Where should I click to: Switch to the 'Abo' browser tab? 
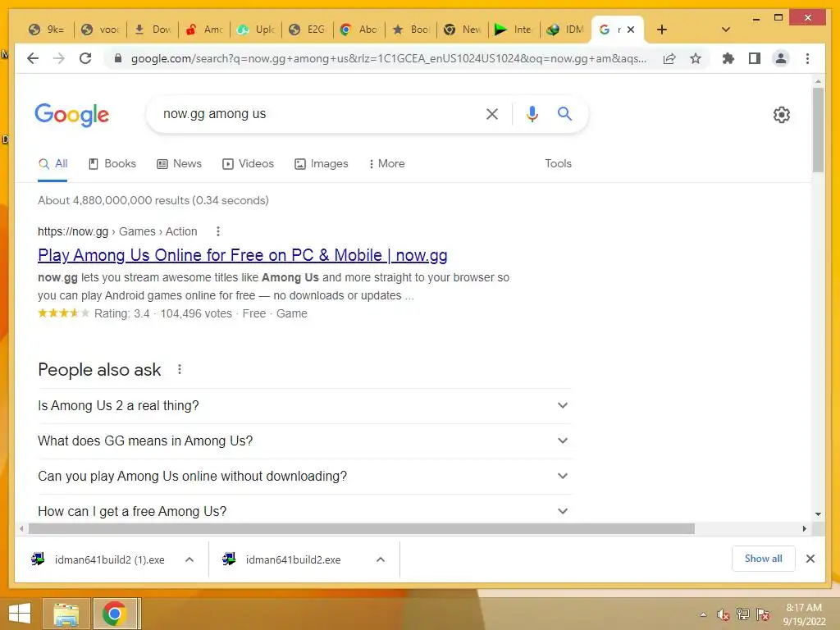point(360,30)
